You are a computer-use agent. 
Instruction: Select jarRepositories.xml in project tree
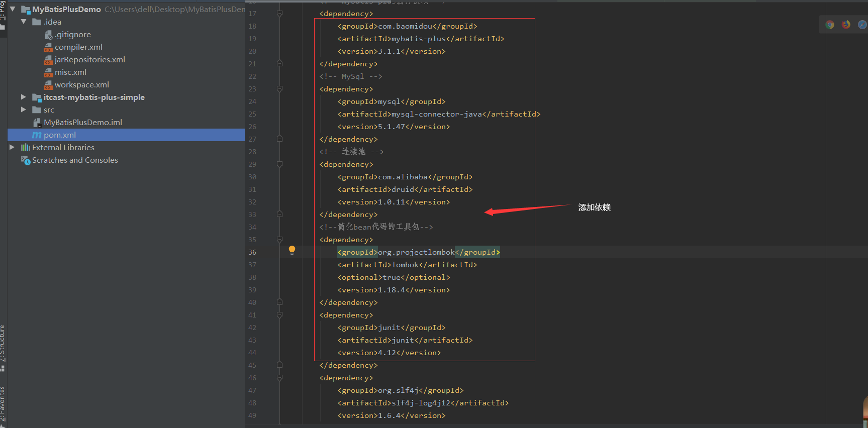click(x=90, y=59)
